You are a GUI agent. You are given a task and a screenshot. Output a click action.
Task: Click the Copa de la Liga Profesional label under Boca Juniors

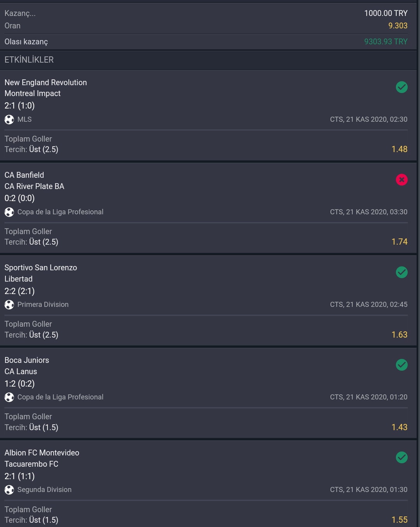coord(60,397)
